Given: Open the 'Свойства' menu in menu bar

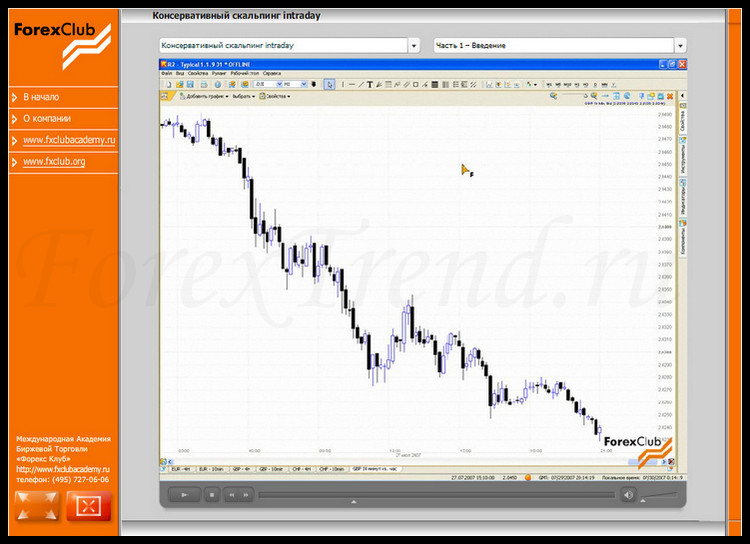Looking at the screenshot, I should (x=198, y=73).
